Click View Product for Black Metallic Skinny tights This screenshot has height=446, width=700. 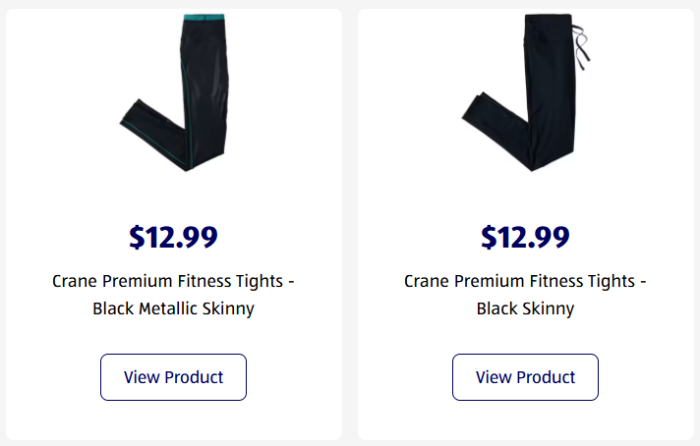click(173, 377)
